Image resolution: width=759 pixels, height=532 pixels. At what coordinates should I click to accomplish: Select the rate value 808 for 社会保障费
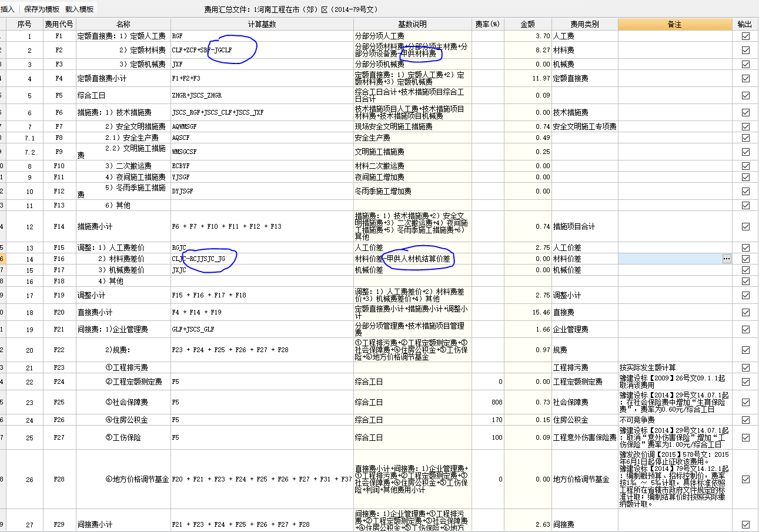(x=488, y=402)
